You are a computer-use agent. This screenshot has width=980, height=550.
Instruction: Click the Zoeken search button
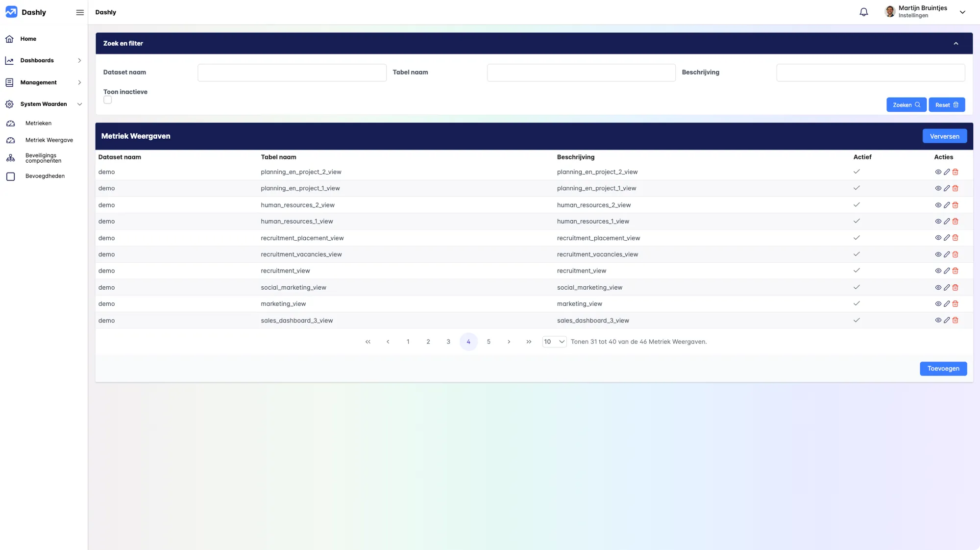pos(906,105)
